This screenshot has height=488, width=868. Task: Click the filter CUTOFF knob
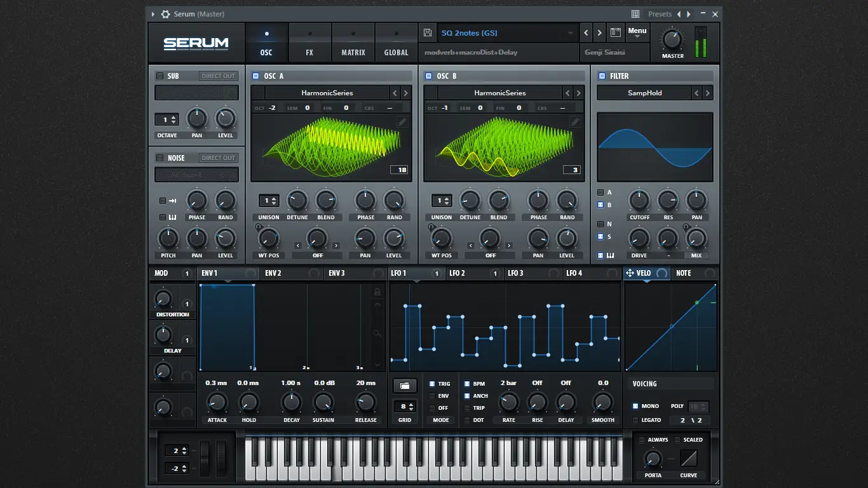tap(639, 201)
